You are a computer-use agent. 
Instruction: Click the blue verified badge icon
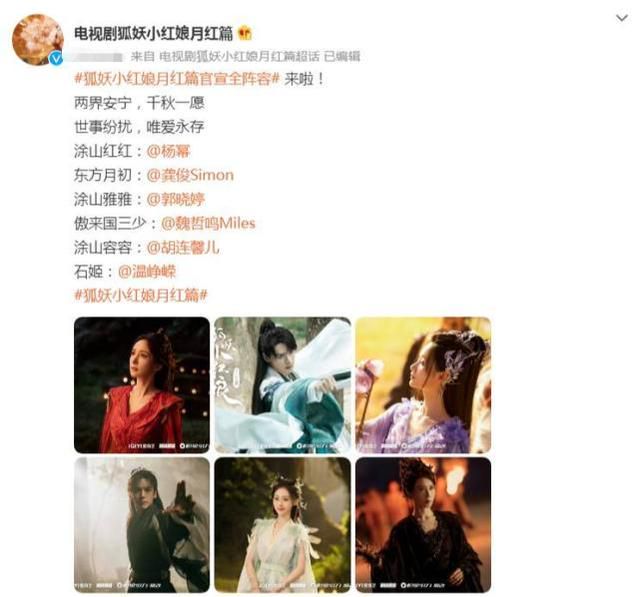56,59
